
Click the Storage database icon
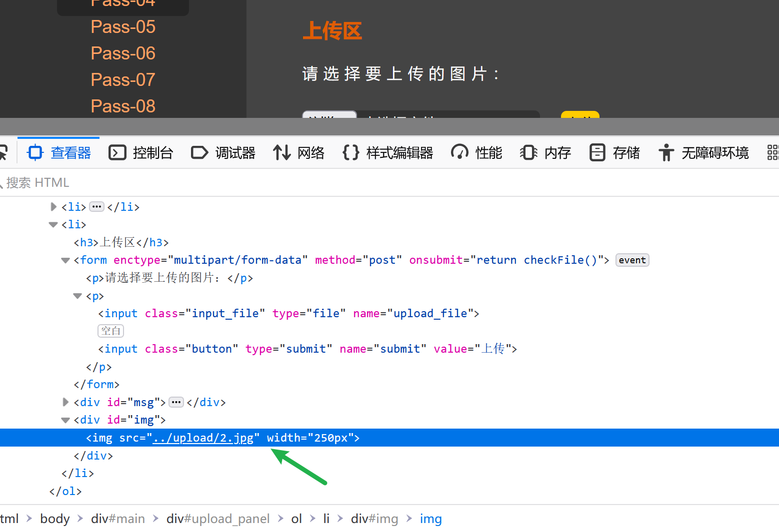[597, 152]
